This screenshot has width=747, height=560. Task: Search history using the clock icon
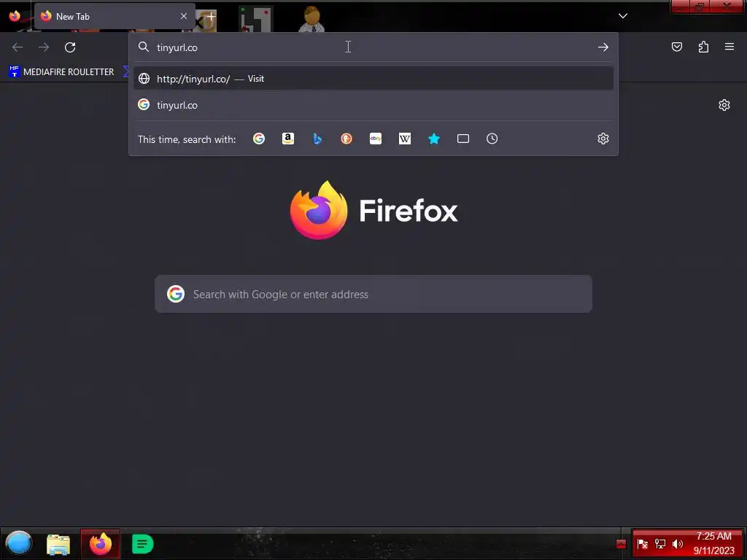pyautogui.click(x=492, y=139)
